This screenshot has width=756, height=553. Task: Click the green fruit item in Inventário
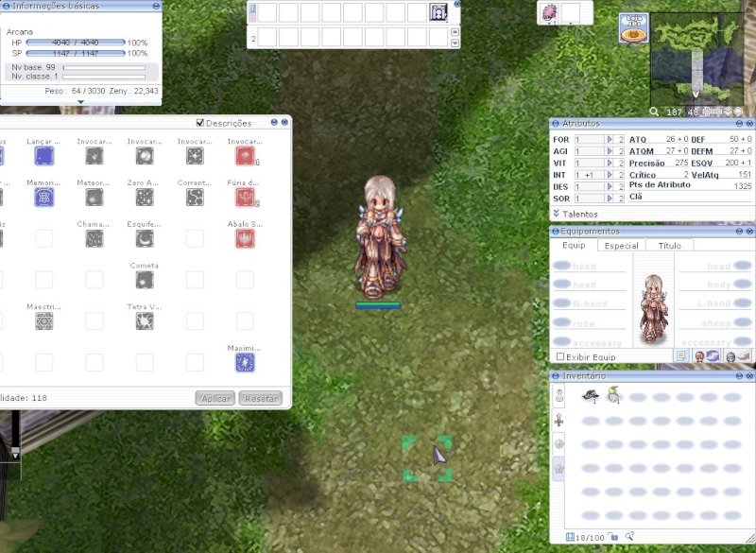(613, 395)
